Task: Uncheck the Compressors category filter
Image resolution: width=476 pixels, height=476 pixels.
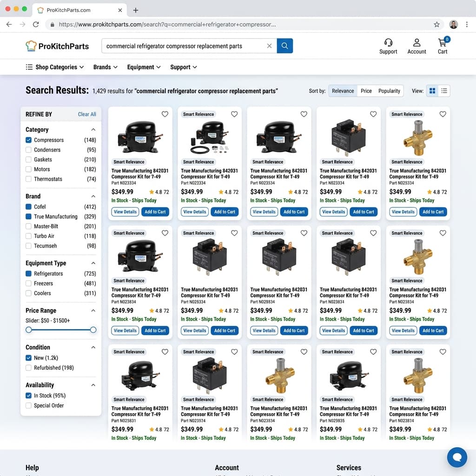Action: (x=28, y=140)
